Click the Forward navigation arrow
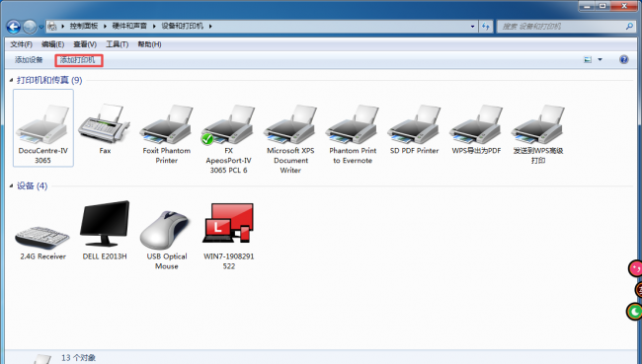This screenshot has height=364, width=642. (29, 27)
